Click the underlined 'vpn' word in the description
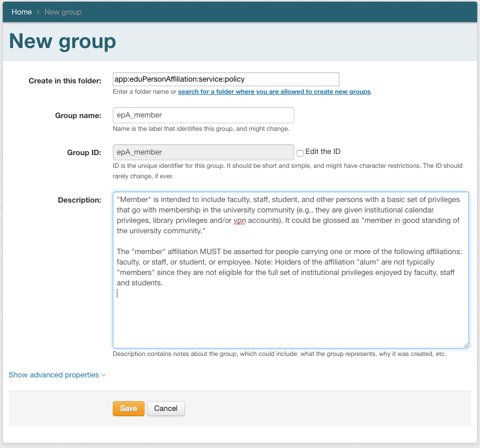 pyautogui.click(x=239, y=221)
